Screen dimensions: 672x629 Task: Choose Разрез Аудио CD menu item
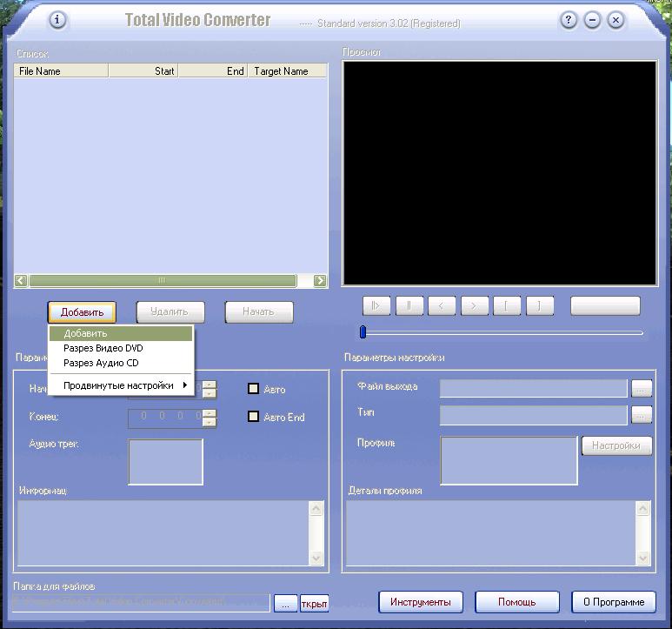121,363
